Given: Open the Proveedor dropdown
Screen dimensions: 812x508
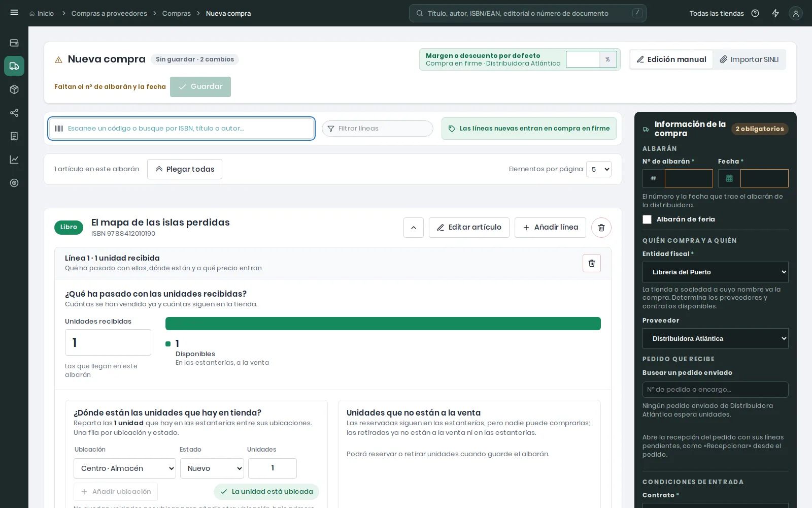Looking at the screenshot, I should 716,338.
